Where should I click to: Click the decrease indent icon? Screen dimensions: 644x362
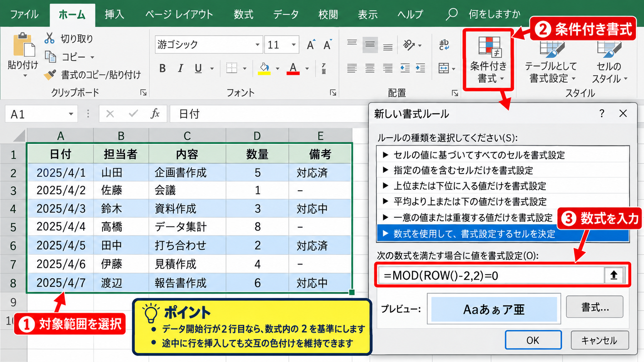pos(405,68)
